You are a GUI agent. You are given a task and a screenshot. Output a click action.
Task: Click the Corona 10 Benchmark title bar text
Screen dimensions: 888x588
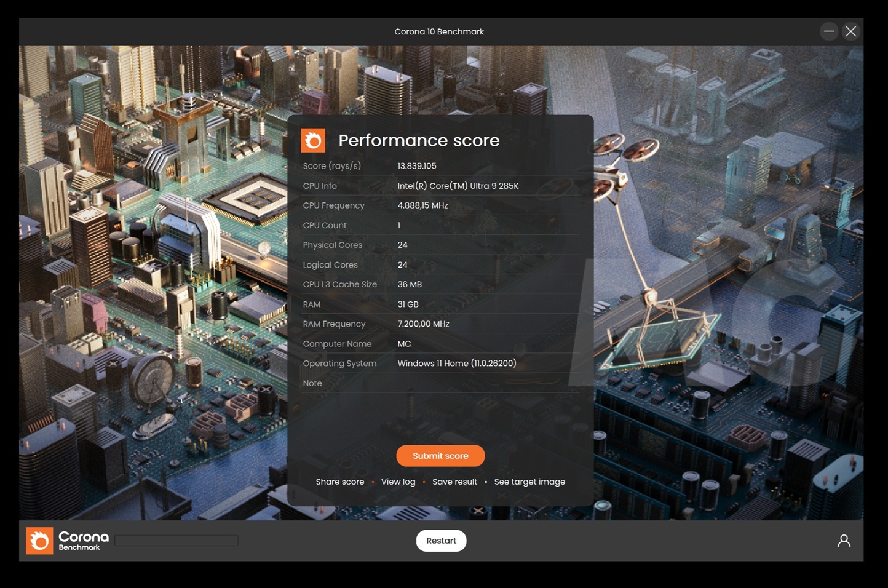[x=439, y=31]
